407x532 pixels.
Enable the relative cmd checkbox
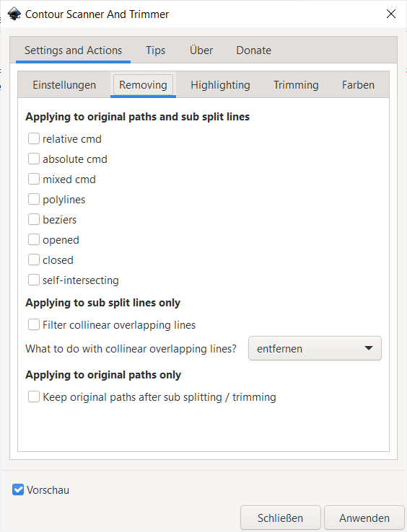coord(34,139)
